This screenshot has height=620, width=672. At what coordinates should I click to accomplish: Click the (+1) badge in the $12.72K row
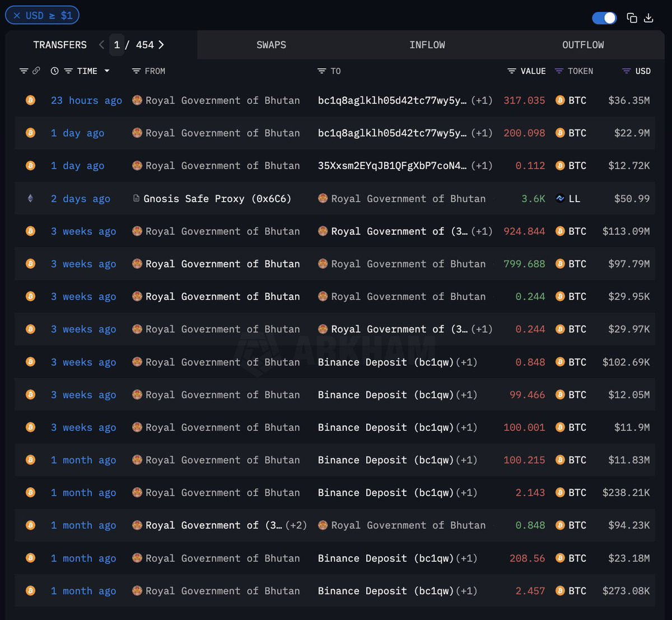(482, 166)
